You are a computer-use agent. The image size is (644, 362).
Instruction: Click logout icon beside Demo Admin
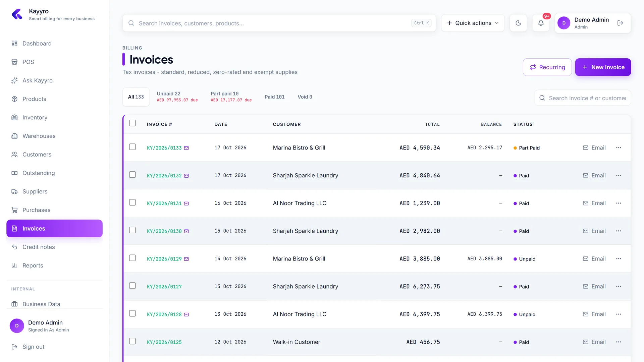tap(620, 23)
